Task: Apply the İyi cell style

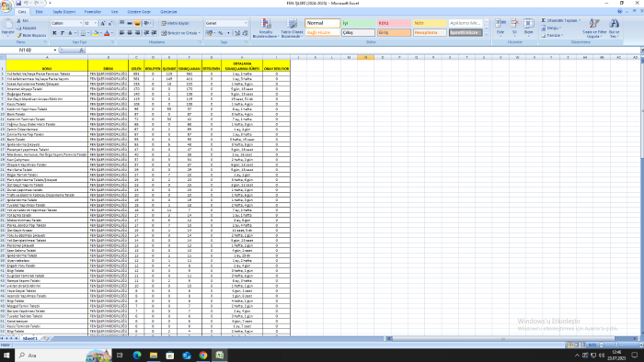Action: click(358, 23)
